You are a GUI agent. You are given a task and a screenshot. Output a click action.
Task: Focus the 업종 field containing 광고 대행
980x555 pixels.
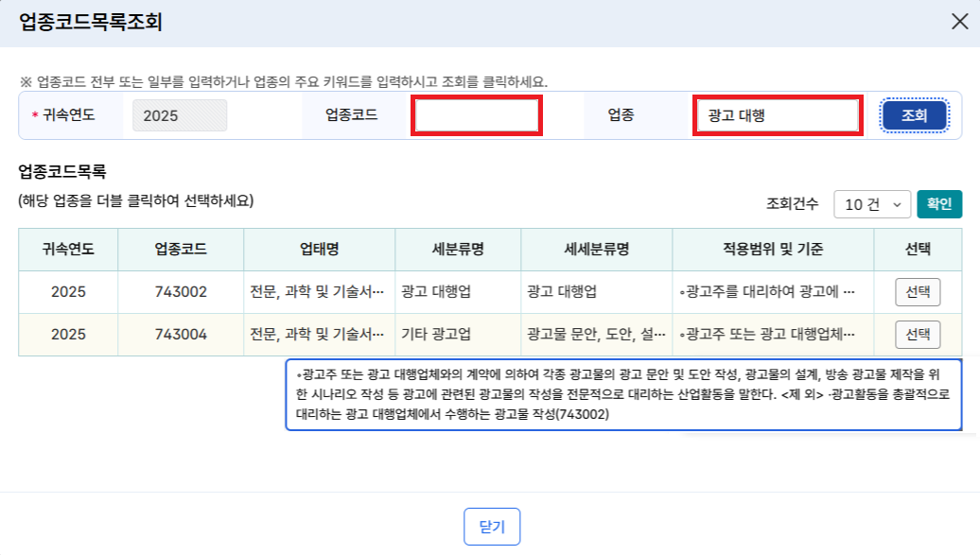[776, 116]
